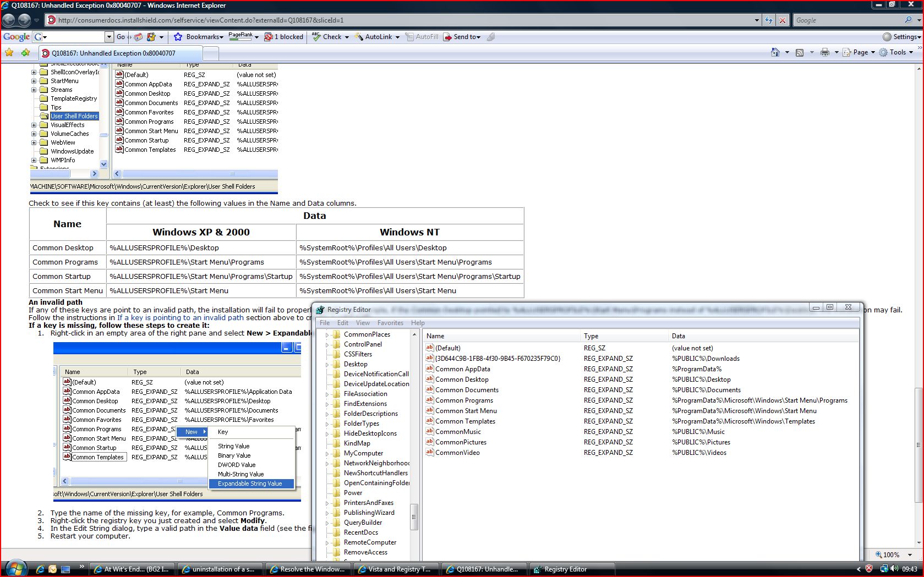Select the RecentDocs key in registry tree

click(361, 532)
